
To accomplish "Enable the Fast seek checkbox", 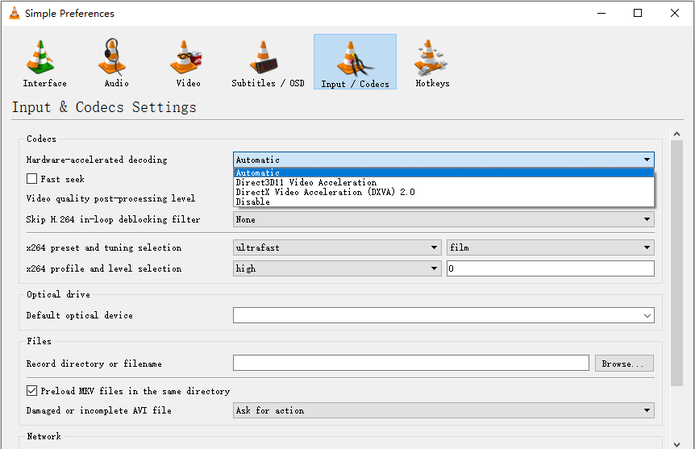I will [x=32, y=179].
